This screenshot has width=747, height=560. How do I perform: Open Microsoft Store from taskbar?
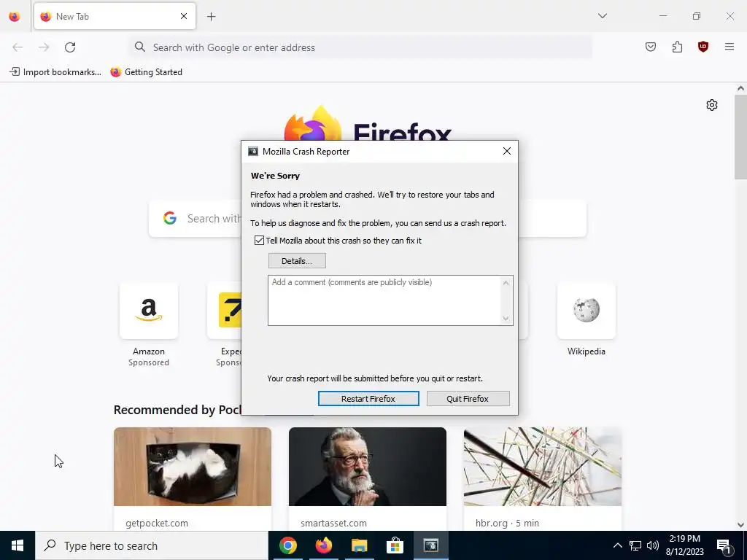[395, 545]
